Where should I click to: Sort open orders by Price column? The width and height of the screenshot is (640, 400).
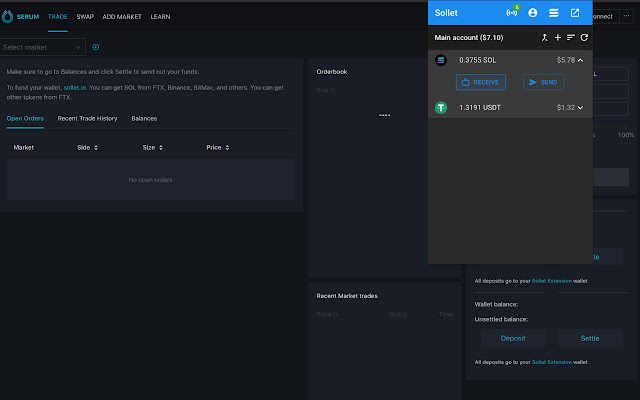[x=218, y=147]
